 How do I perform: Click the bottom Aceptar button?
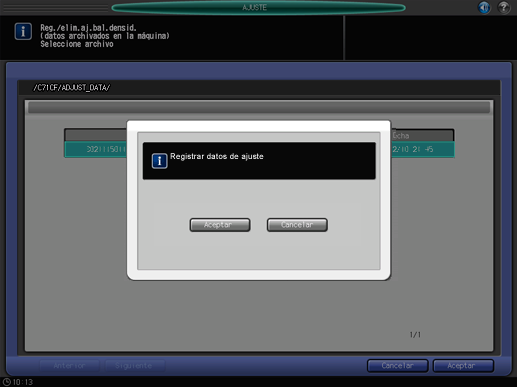463,366
